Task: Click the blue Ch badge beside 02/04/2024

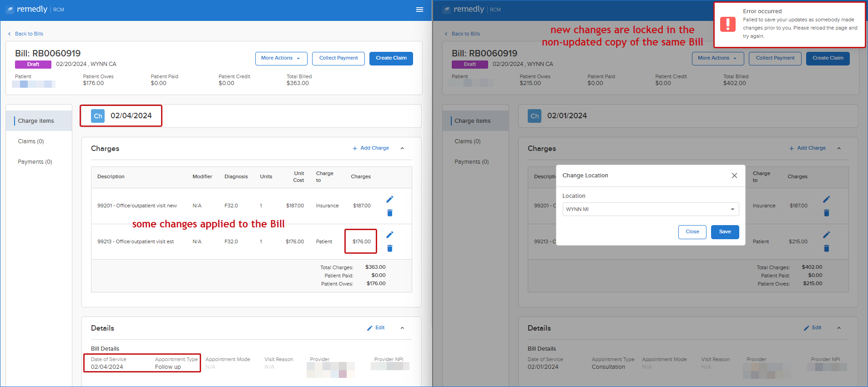Action: (x=98, y=116)
